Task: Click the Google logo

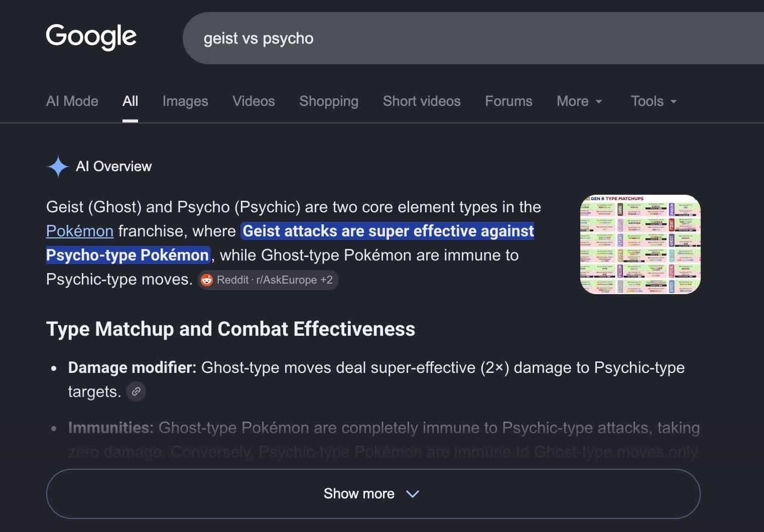Action: point(91,37)
